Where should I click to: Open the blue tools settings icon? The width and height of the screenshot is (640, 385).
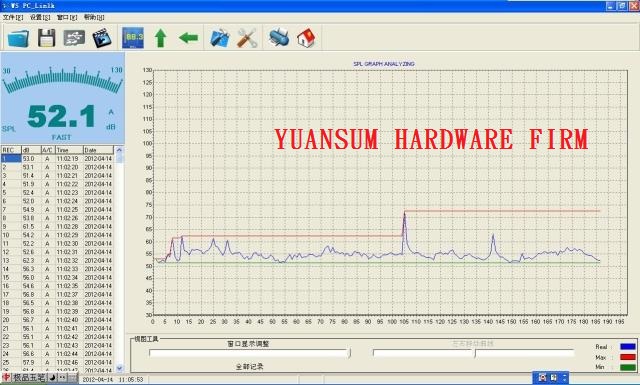220,38
